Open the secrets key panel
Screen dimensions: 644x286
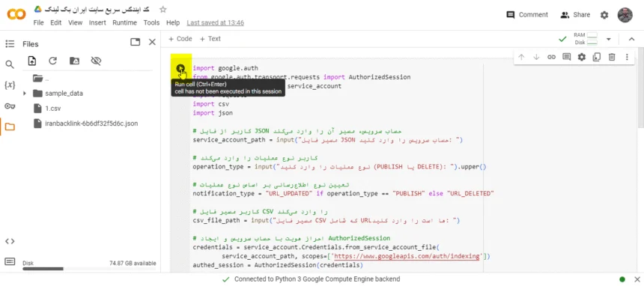point(10,106)
